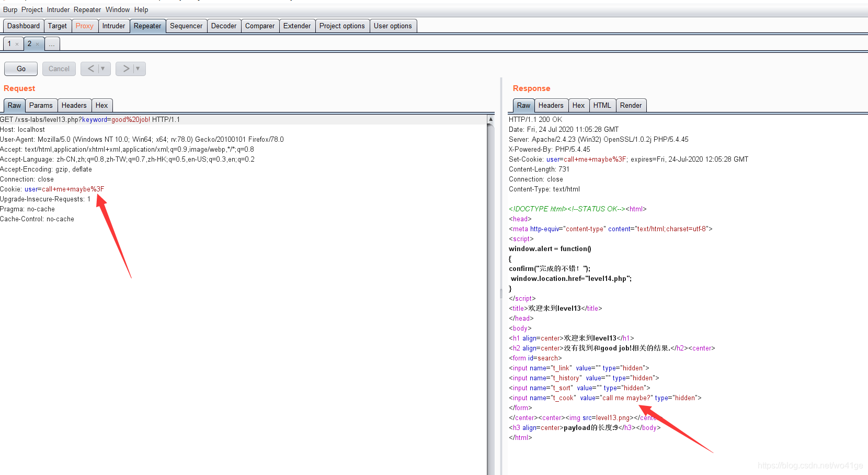Switch Response view to HTML tab

(x=602, y=105)
